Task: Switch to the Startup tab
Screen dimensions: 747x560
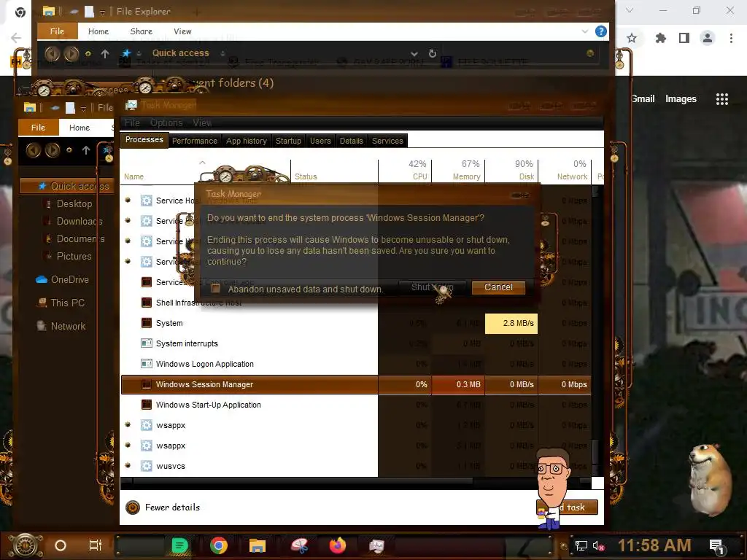Action: [288, 141]
